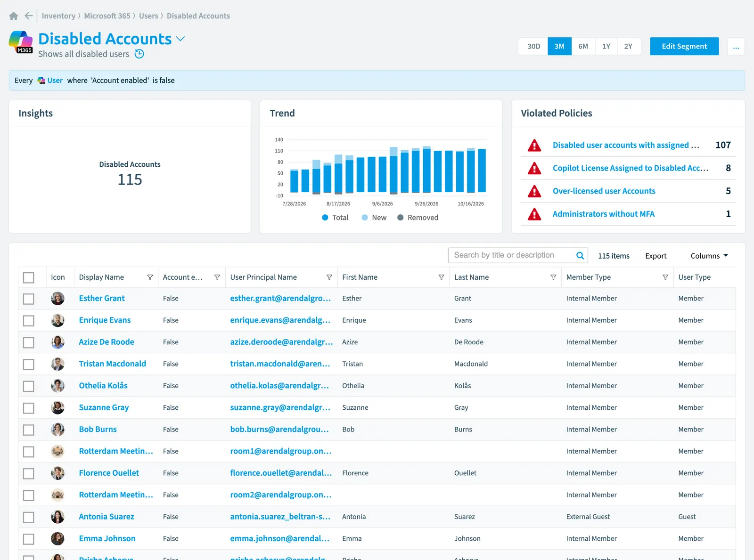Click the External Guest cell for Antonia Suarez
754x560 pixels.
588,517
